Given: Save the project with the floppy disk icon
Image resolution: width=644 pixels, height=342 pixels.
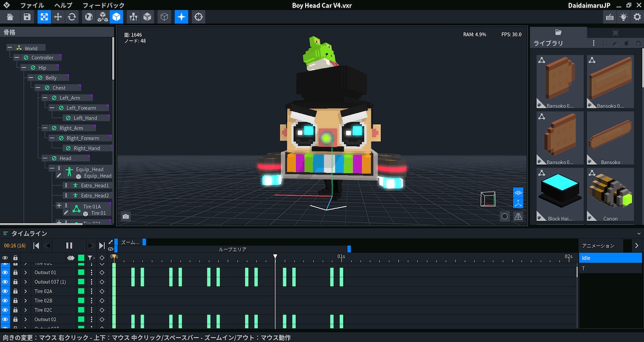Looking at the screenshot, I should pyautogui.click(x=27, y=17).
